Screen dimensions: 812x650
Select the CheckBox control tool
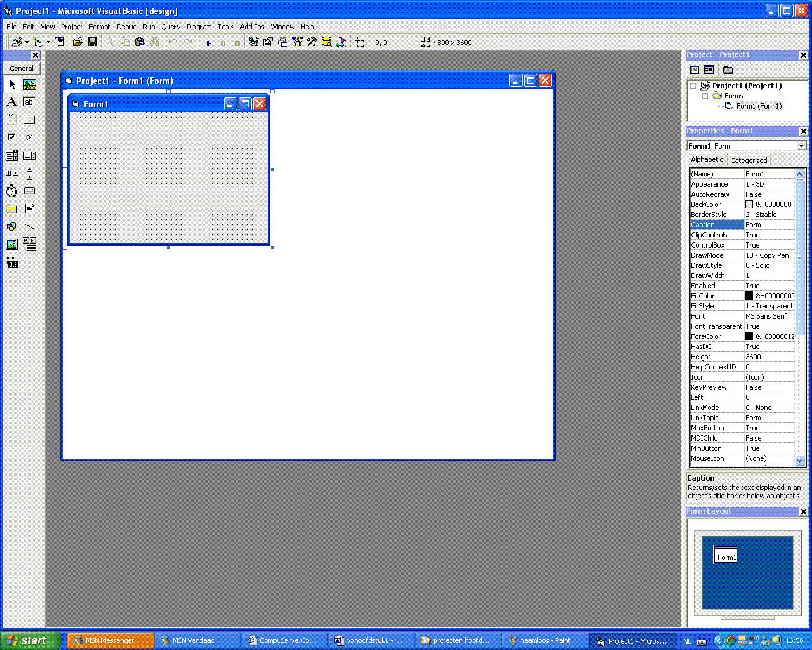(12, 138)
